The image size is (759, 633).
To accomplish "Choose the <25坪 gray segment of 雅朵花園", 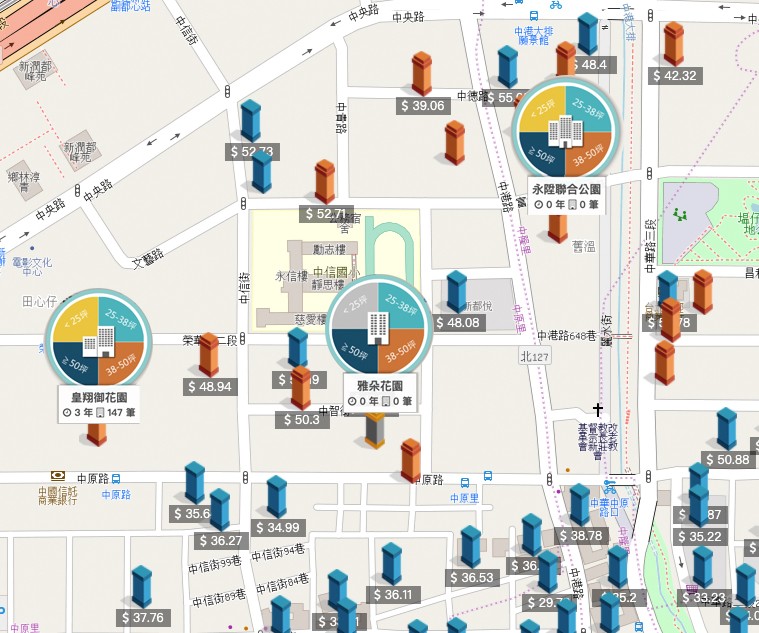I will 356,305.
